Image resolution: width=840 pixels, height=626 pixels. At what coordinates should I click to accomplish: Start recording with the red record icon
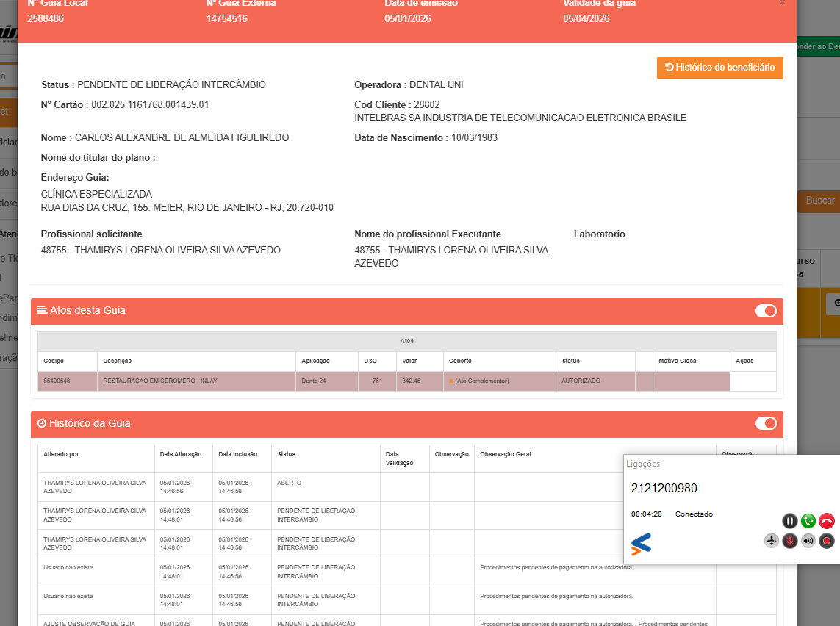[827, 541]
